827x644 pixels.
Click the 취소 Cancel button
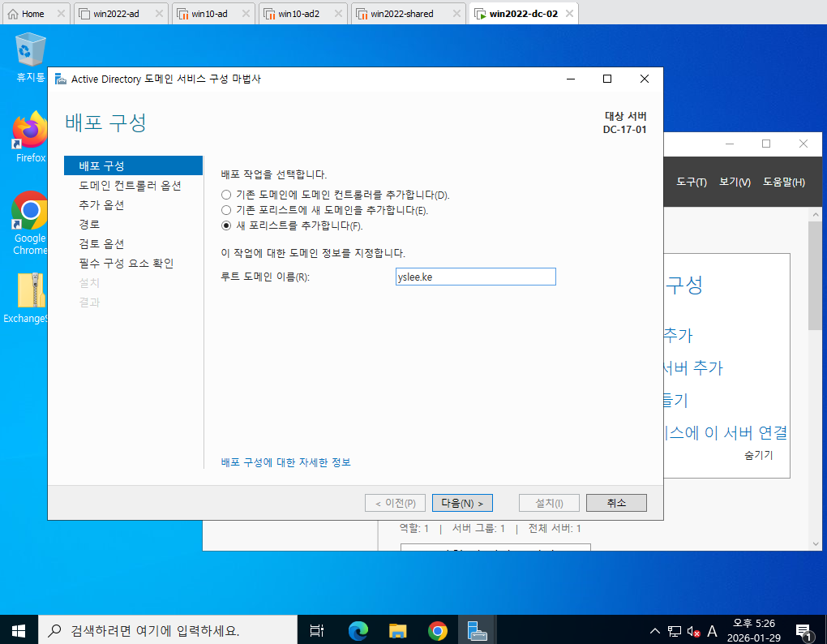point(616,503)
